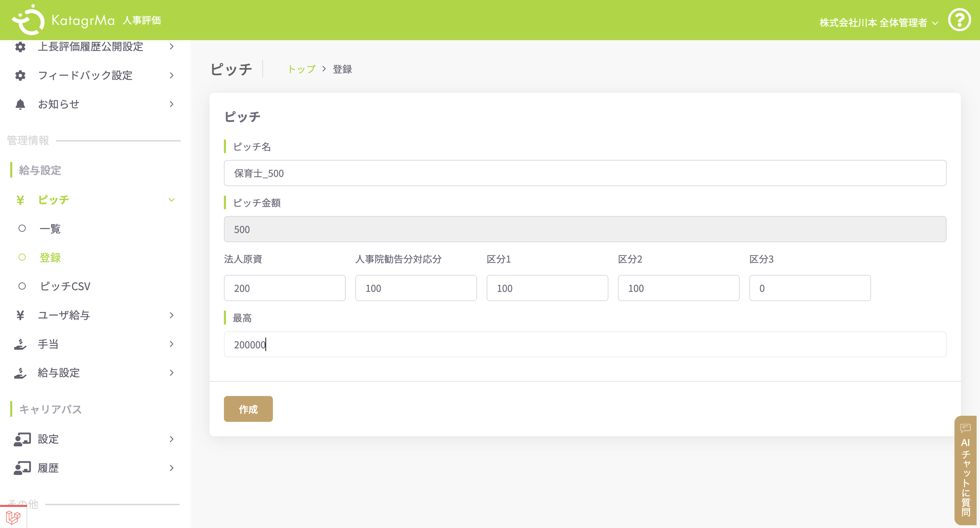Focus the 区分2 input
This screenshot has height=528, width=980.
[x=678, y=288]
